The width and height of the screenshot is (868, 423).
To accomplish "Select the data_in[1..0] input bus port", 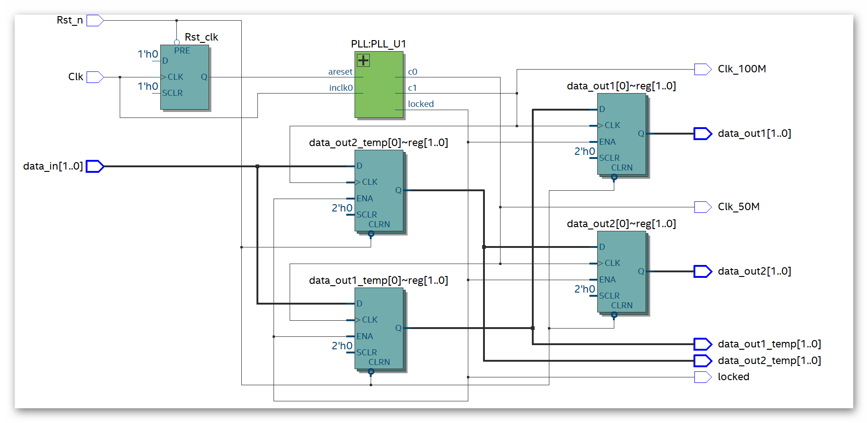I will click(x=95, y=166).
